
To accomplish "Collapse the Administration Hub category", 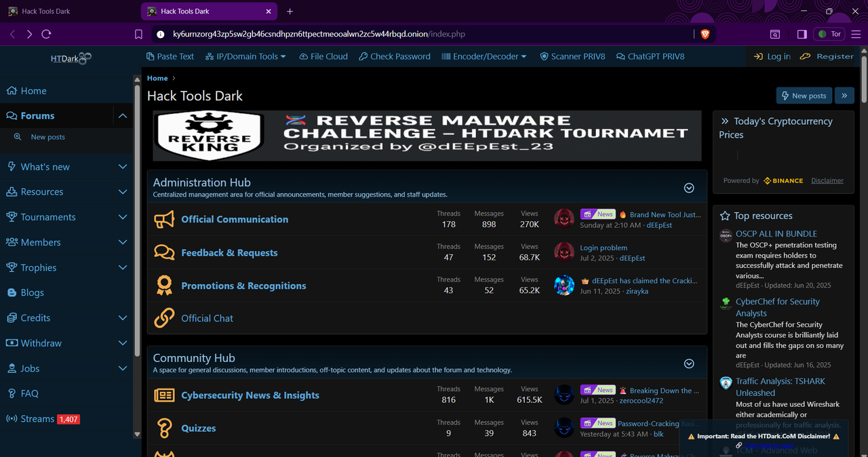I will pos(689,188).
